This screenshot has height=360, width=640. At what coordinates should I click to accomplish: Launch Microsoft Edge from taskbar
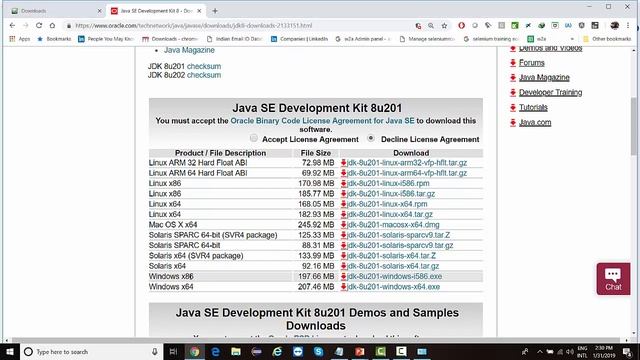tap(216, 351)
